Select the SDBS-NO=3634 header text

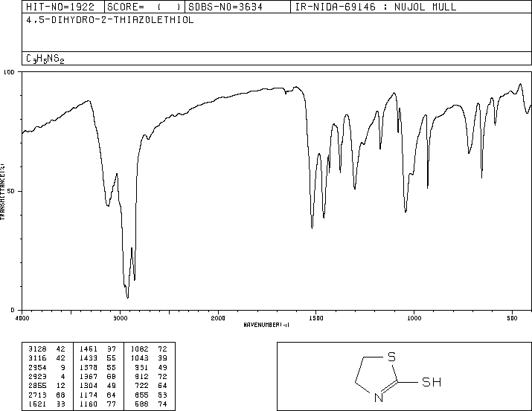click(x=225, y=7)
